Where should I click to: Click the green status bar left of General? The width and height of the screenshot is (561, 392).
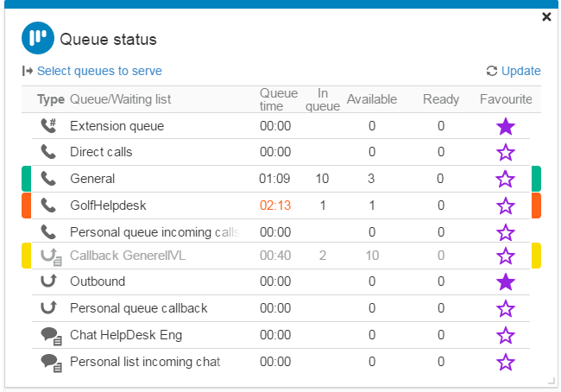[26, 179]
